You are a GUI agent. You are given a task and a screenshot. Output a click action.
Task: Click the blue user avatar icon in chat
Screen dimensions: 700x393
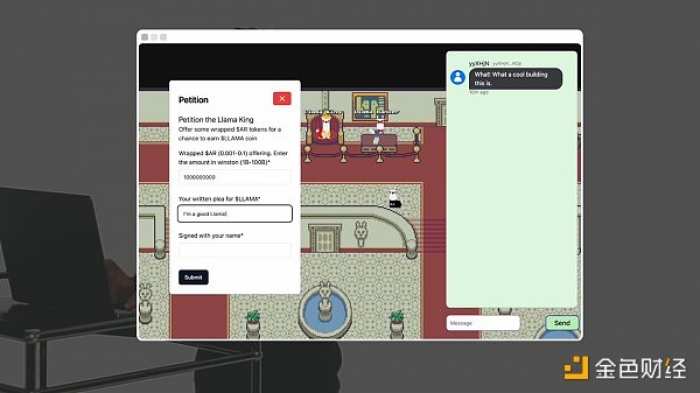click(458, 77)
